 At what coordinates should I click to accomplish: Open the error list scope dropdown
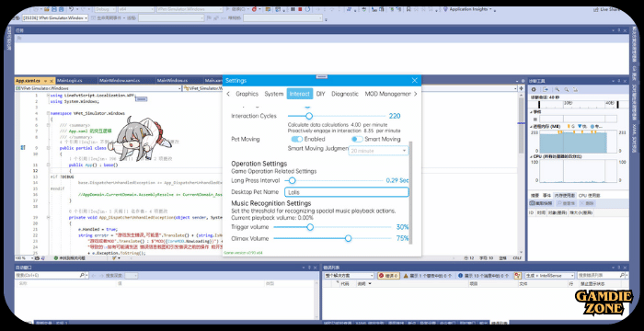(x=349, y=276)
